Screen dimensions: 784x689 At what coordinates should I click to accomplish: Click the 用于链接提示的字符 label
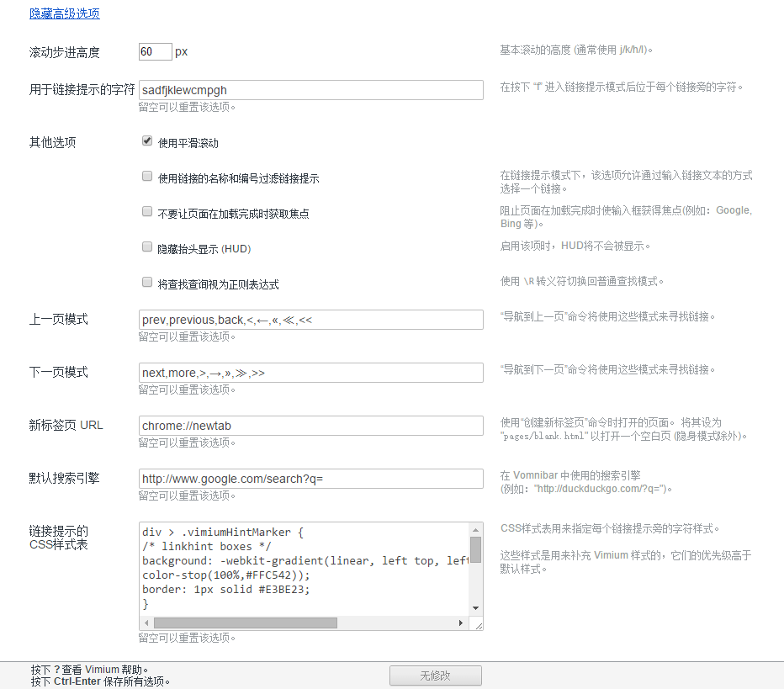point(82,89)
